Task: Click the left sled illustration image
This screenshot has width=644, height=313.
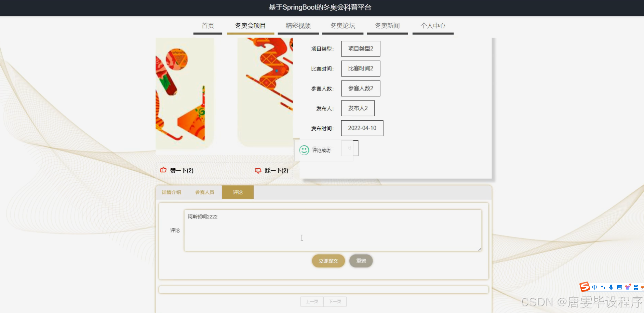Action: click(185, 94)
